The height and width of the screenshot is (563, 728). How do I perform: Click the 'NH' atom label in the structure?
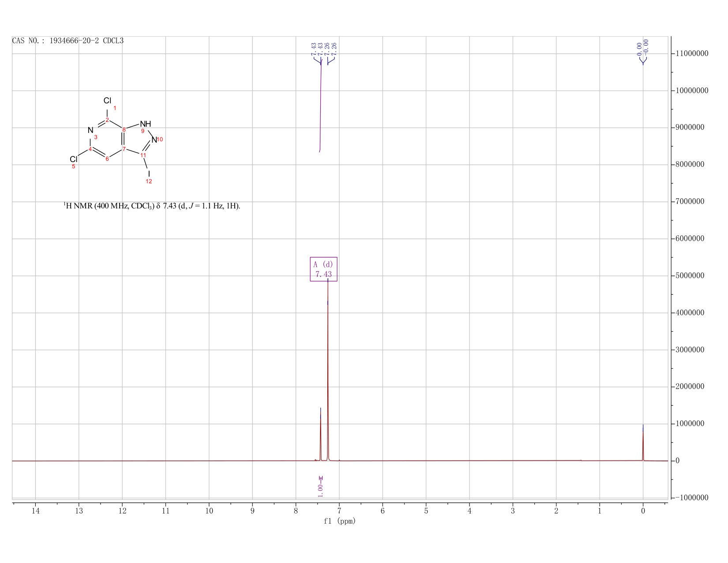click(146, 124)
